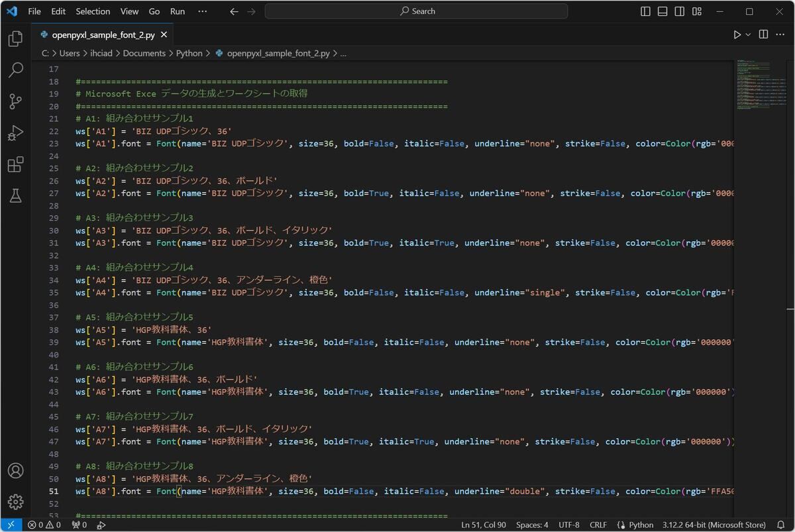
Task: Click the ports forwarded status item
Action: [x=79, y=525]
